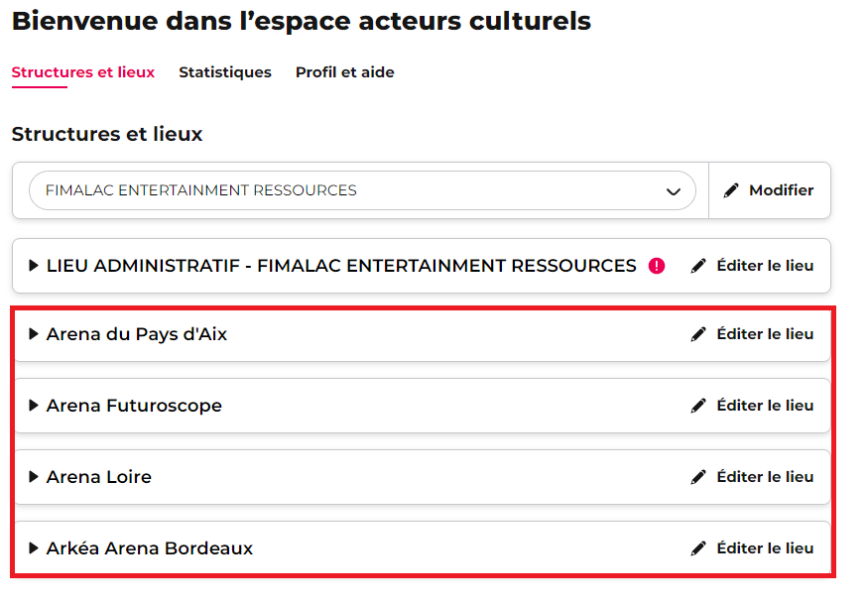Image resolution: width=868 pixels, height=604 pixels.
Task: Click pencil icon in Arena Loire row
Action: pyautogui.click(x=698, y=477)
